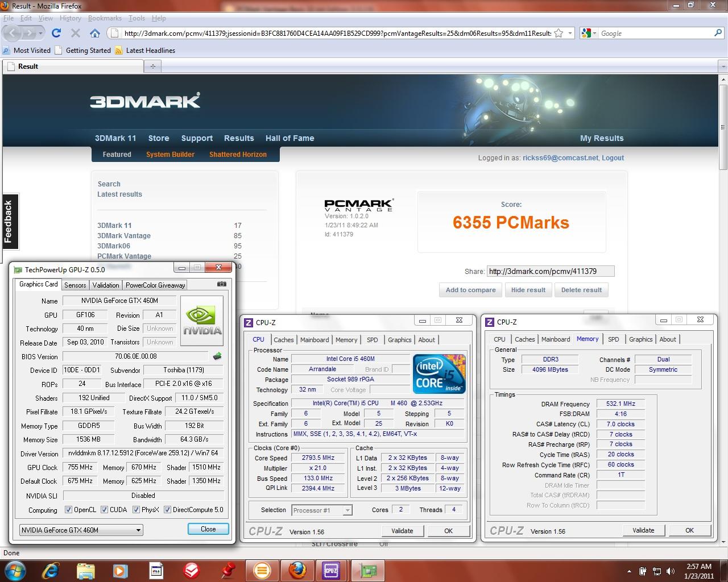Image resolution: width=728 pixels, height=582 pixels.
Task: Click the Firefox Forward navigation arrow
Action: 30,33
